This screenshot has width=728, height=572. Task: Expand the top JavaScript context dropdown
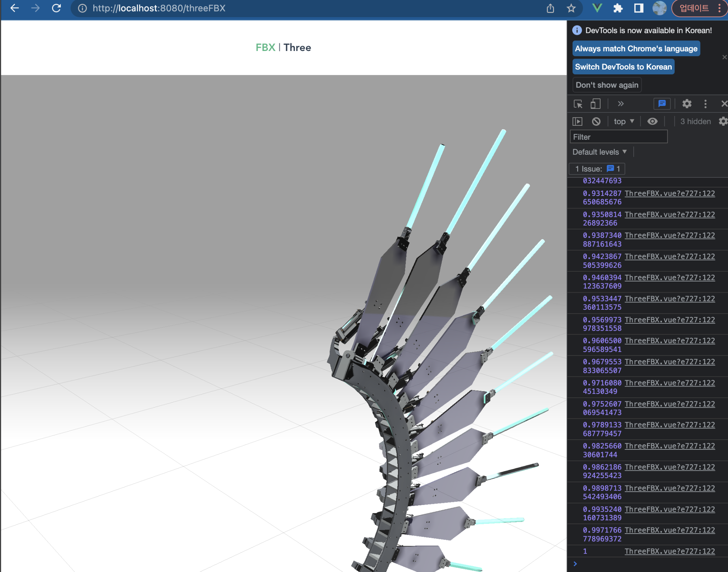[624, 122]
